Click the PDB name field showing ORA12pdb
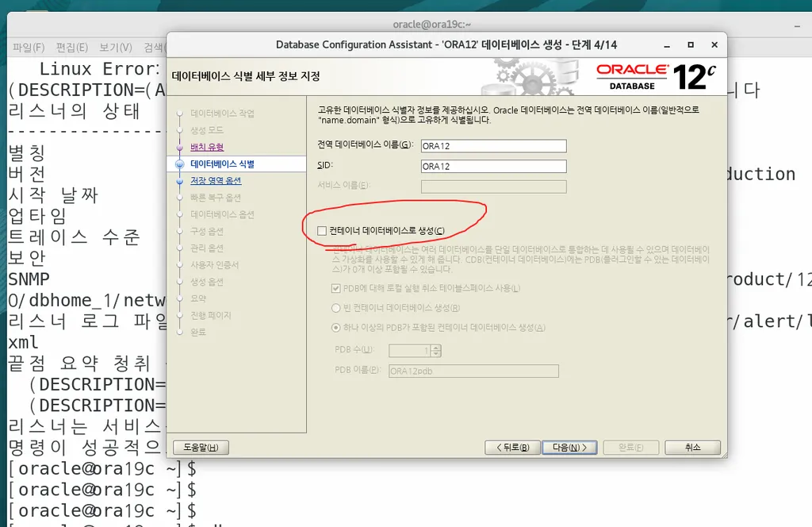The height and width of the screenshot is (527, 812). (473, 371)
